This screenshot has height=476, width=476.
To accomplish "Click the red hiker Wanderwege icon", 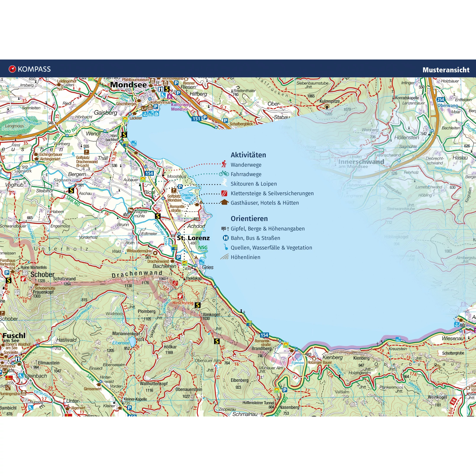I will click(x=224, y=164).
